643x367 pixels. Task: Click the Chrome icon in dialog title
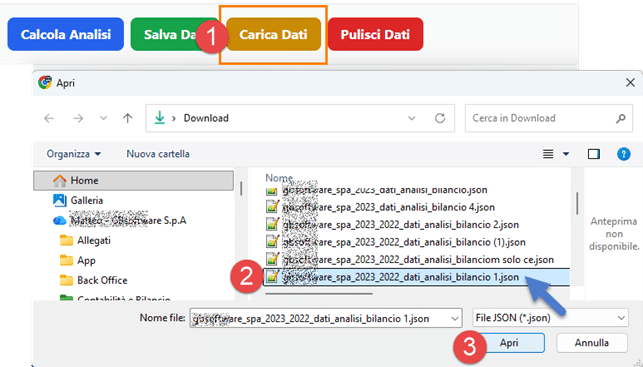[x=45, y=82]
